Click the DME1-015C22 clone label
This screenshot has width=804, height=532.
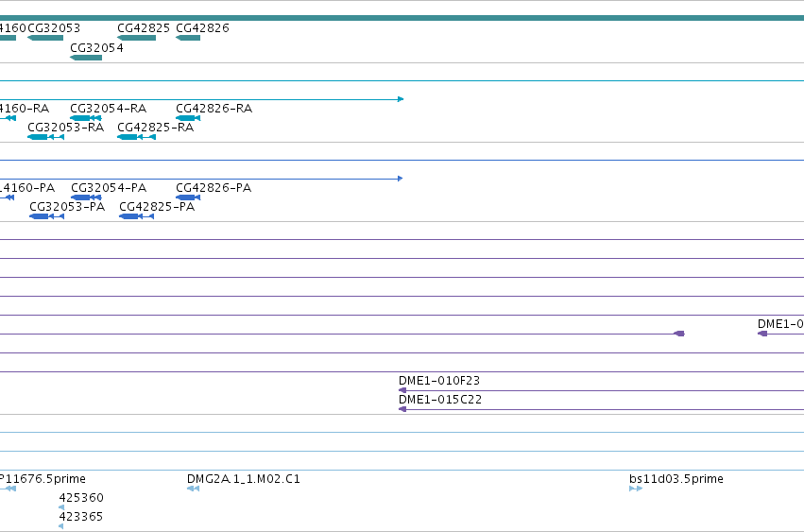(440, 400)
